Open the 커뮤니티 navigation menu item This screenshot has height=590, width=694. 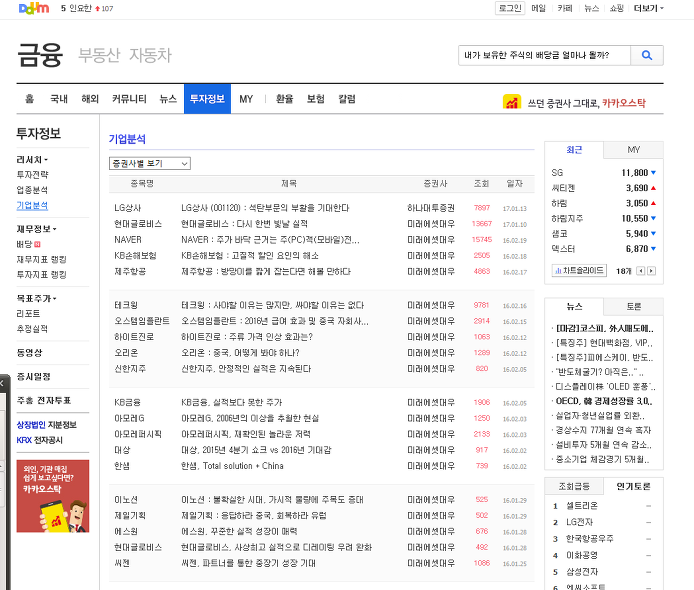(129, 99)
